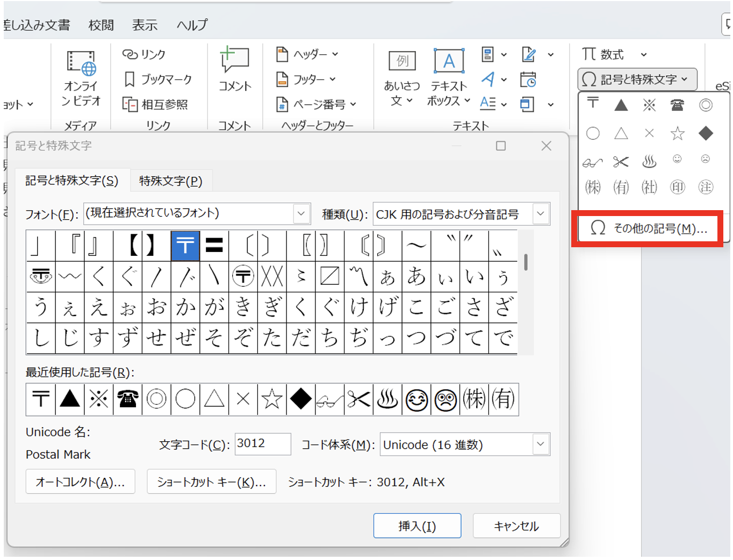
Task: Select the circled postal mark symbol in the grid
Action: (x=243, y=277)
